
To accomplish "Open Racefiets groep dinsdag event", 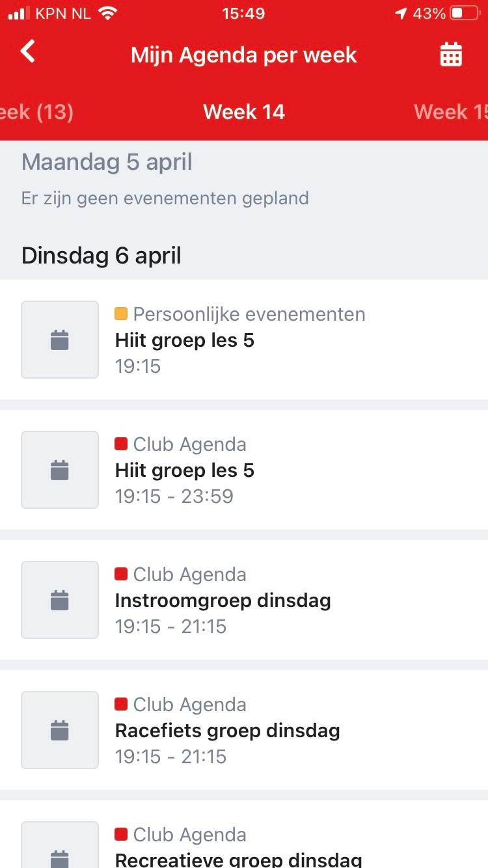I will coord(227,731).
